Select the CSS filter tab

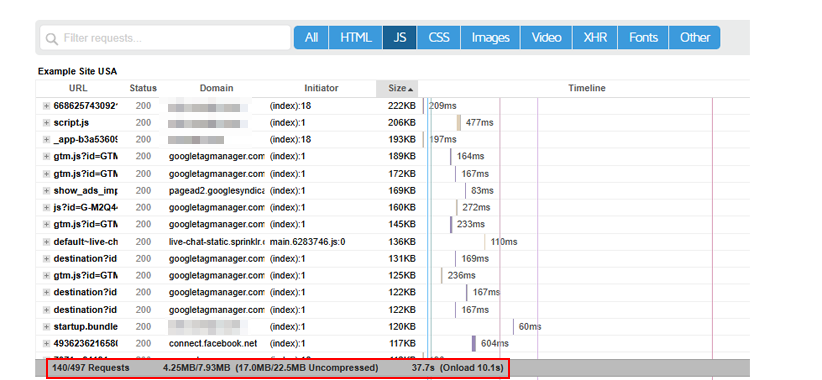439,38
